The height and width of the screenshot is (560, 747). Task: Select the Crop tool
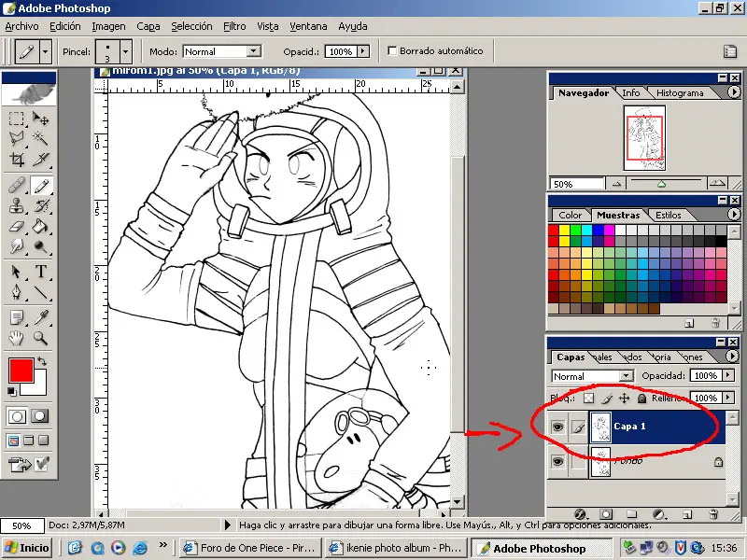pos(16,159)
